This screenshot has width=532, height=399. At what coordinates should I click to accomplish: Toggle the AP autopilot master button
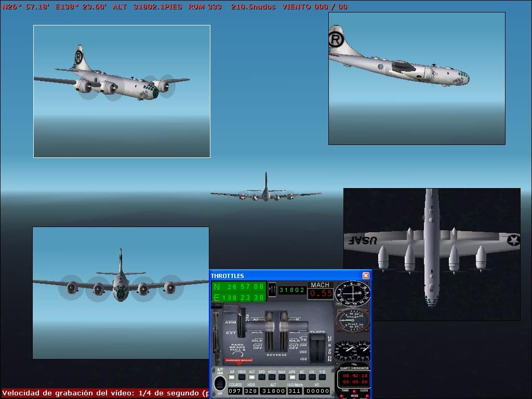click(x=232, y=377)
